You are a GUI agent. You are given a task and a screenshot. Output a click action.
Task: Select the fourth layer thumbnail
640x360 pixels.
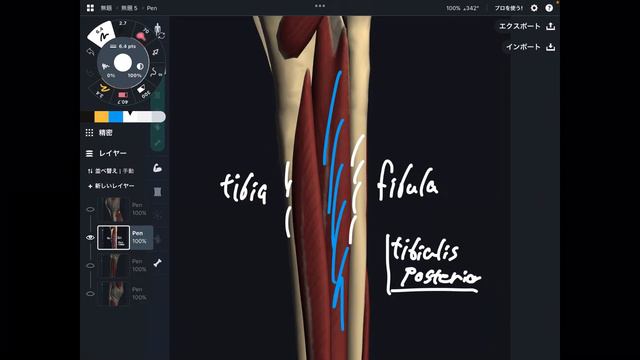113,293
